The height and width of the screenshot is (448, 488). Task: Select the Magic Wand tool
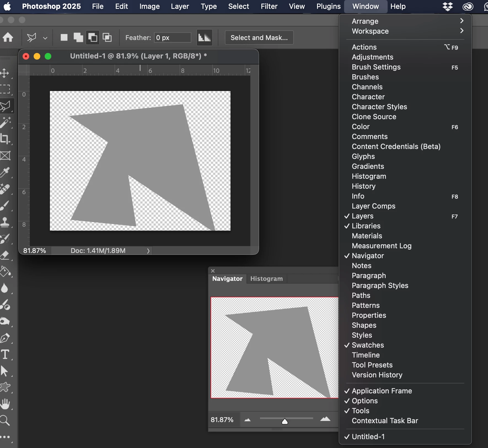coord(5,122)
